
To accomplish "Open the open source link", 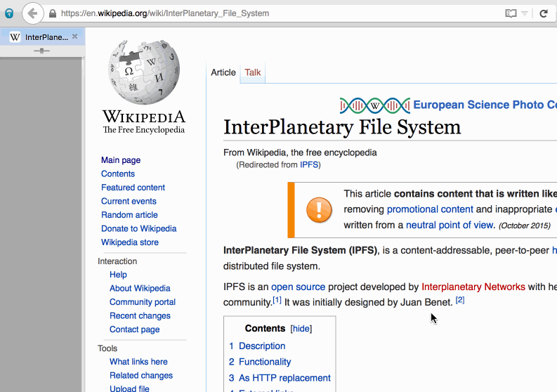I will pyautogui.click(x=298, y=287).
